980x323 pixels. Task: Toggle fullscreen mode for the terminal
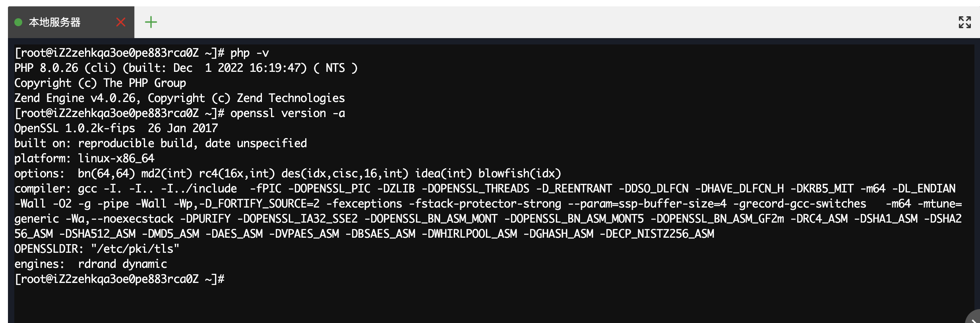point(965,22)
